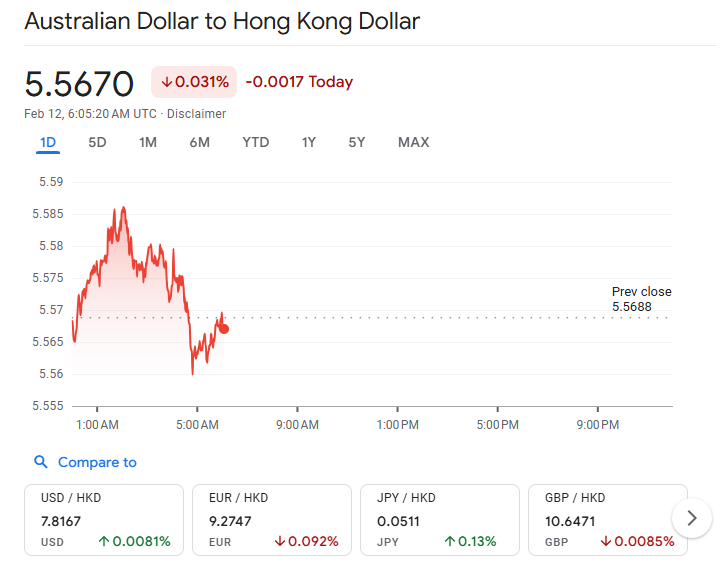Image resolution: width=716 pixels, height=563 pixels.
Task: Click the red current price dot on chart
Action: point(224,328)
